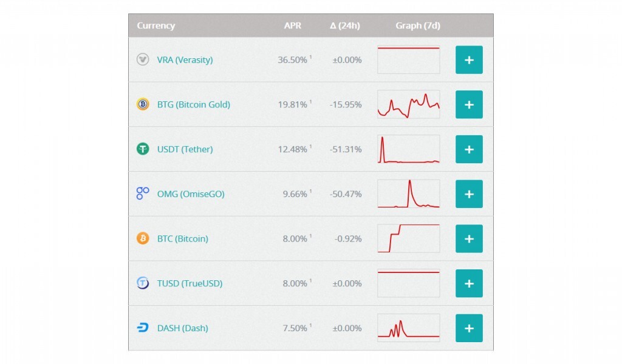Click the Δ (24h) column header
The height and width of the screenshot is (364, 622).
click(345, 25)
